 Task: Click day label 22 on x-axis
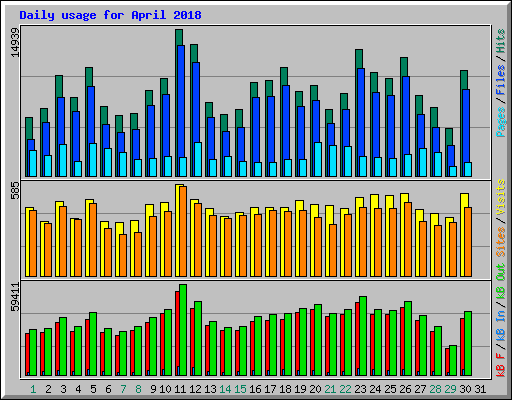tap(345, 389)
